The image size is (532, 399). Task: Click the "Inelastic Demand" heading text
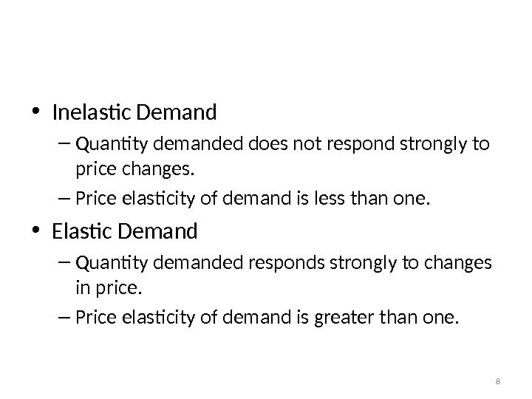(134, 113)
